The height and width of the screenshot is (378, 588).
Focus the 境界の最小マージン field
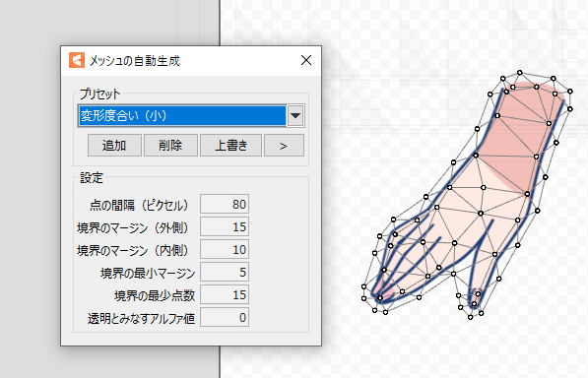(x=225, y=272)
